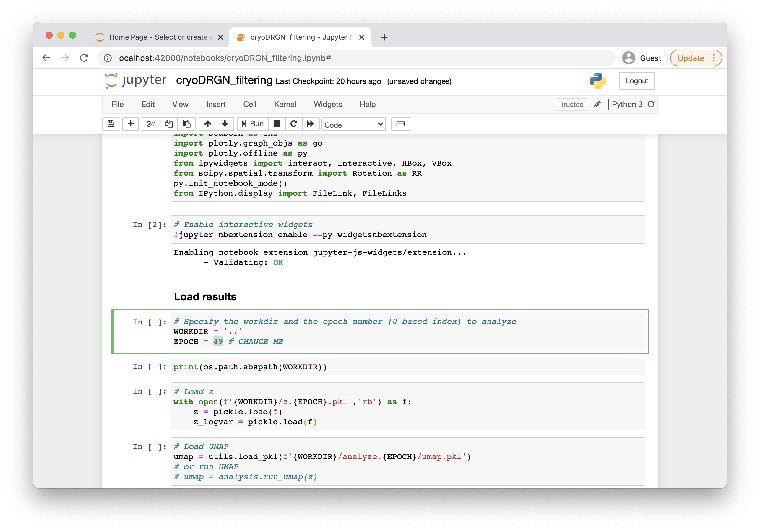Image resolution: width=760 pixels, height=532 pixels.
Task: Click the EPOCH value 49 in the cell
Action: tap(218, 342)
